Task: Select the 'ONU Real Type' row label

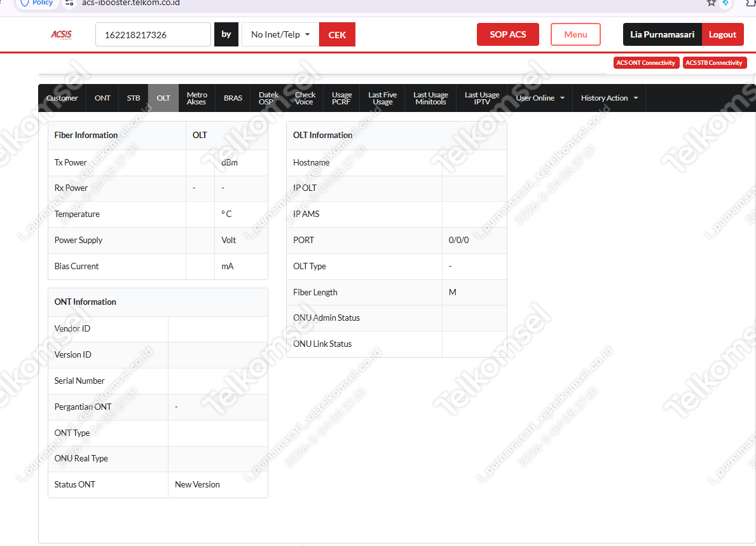Action: 81,458
